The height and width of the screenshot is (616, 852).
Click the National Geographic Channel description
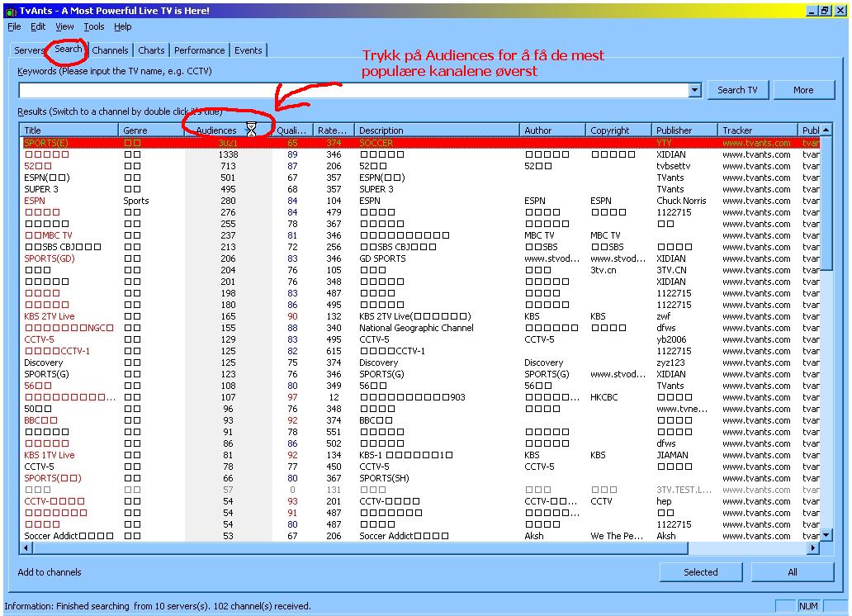click(x=416, y=328)
